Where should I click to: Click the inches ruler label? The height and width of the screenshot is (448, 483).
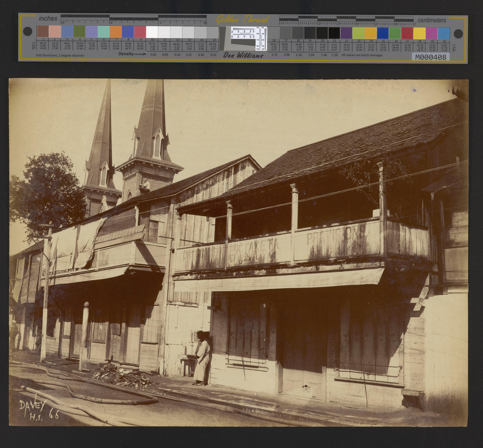(48, 18)
